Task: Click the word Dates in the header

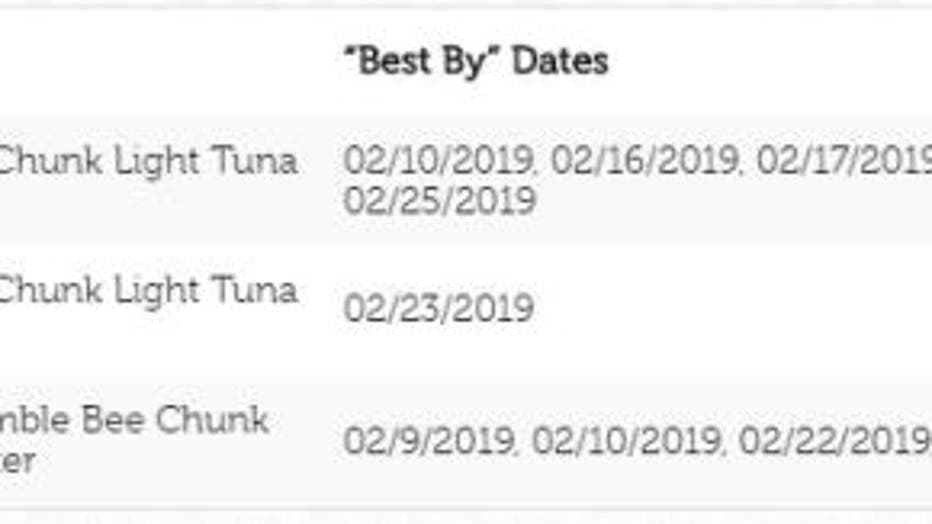Action: click(x=561, y=61)
